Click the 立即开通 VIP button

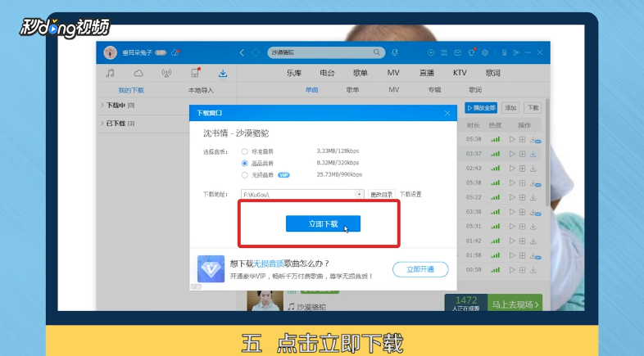[420, 269]
